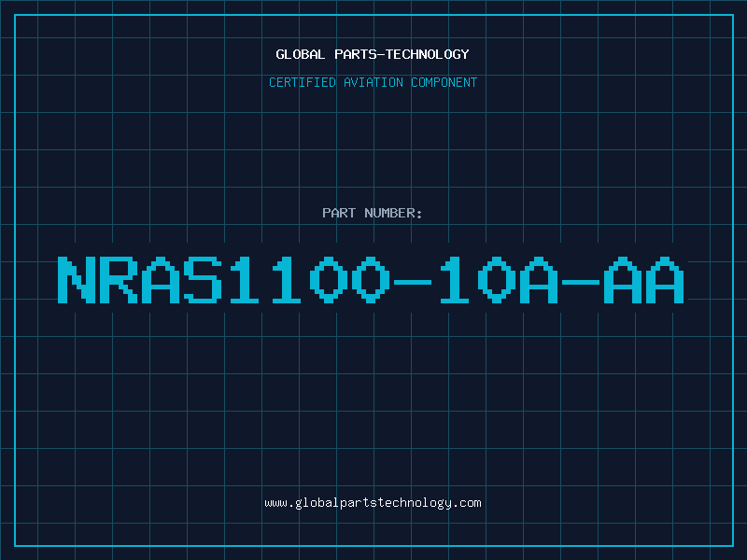Viewport: 747px width, 560px height.
Task: Click the first dash in the part number
Action: point(413,282)
